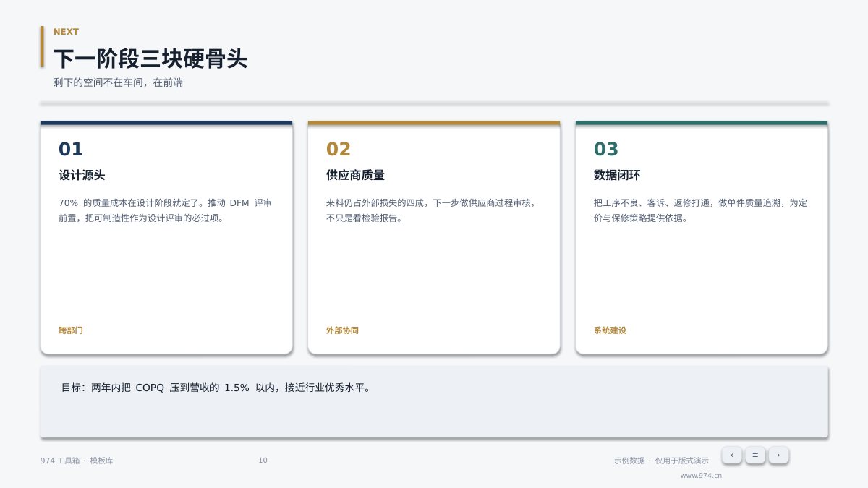The height and width of the screenshot is (488, 868).
Task: Click the 70% 的质量成本 description paragraph
Action: pos(166,210)
